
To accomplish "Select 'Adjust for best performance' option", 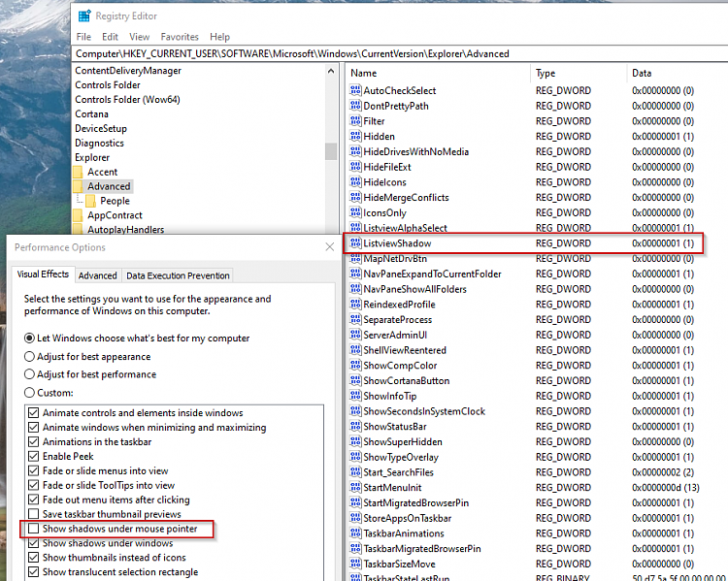I will coord(29,374).
